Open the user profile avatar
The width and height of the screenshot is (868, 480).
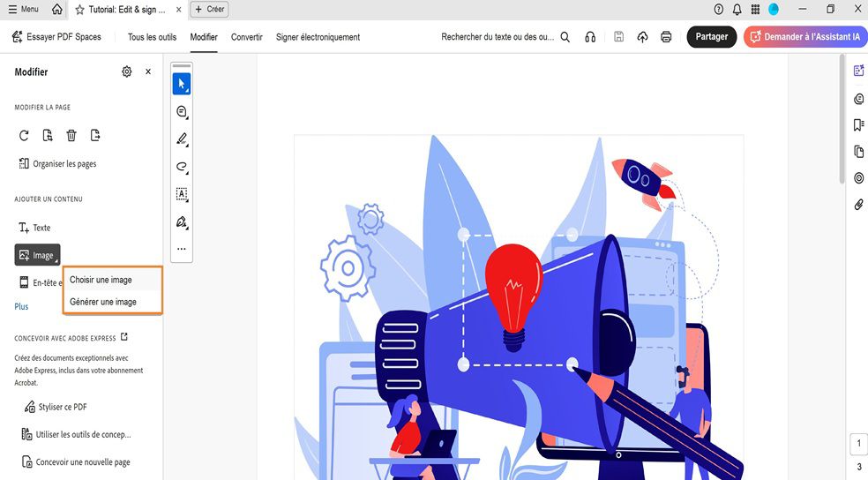[774, 9]
